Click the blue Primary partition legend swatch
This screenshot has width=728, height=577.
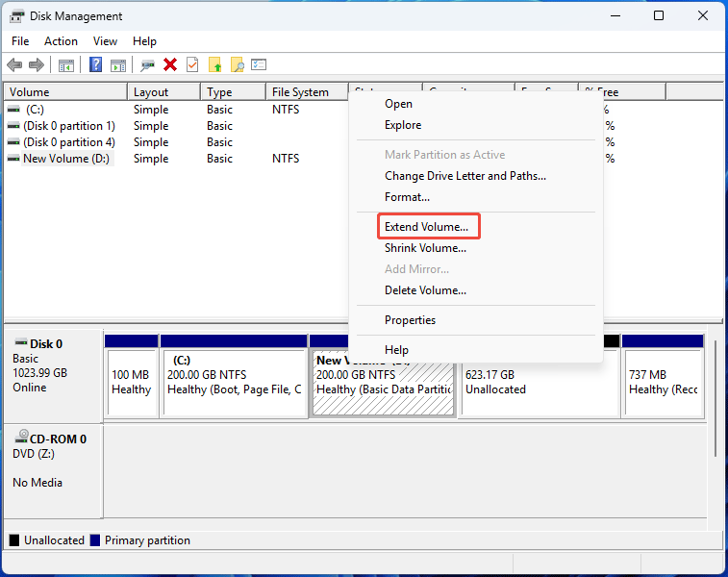click(x=95, y=540)
